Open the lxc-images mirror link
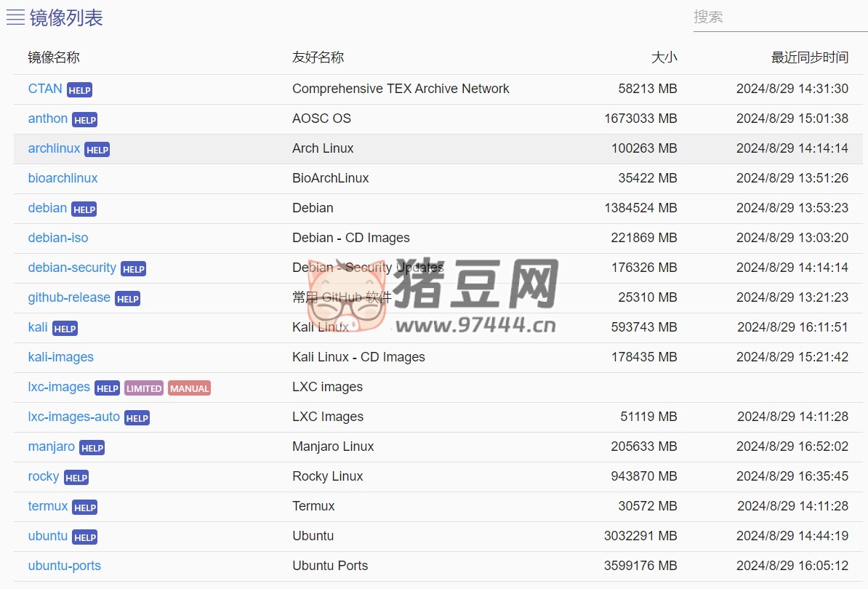Image resolution: width=868 pixels, height=589 pixels. [59, 388]
